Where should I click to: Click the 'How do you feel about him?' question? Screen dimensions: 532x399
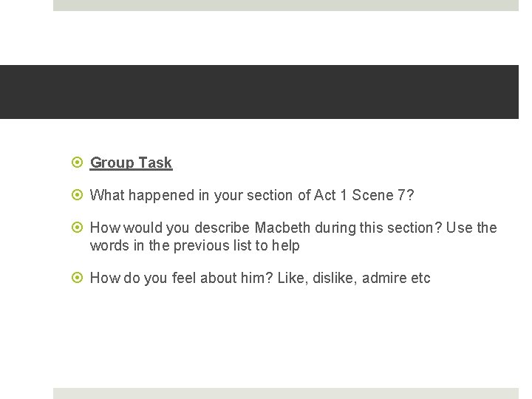181,279
